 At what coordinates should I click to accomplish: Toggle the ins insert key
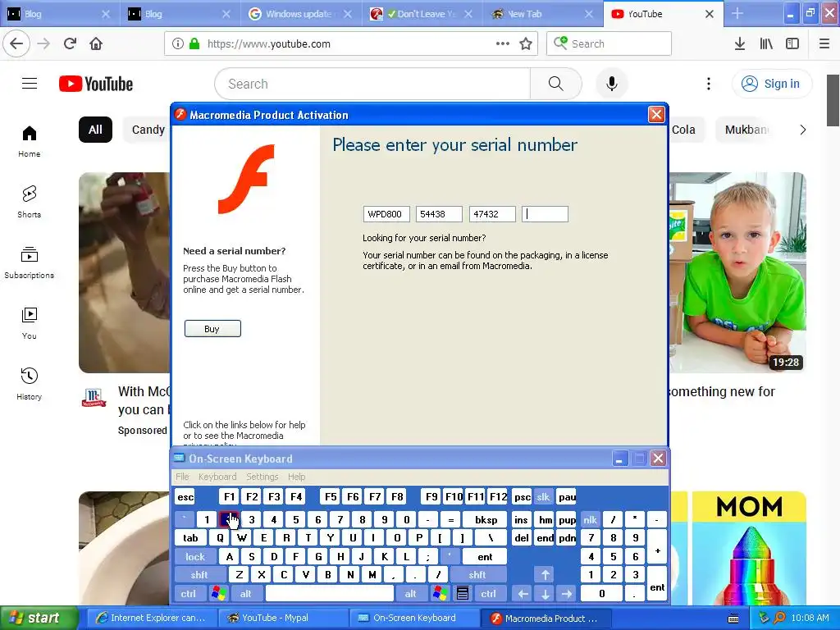coord(521,519)
